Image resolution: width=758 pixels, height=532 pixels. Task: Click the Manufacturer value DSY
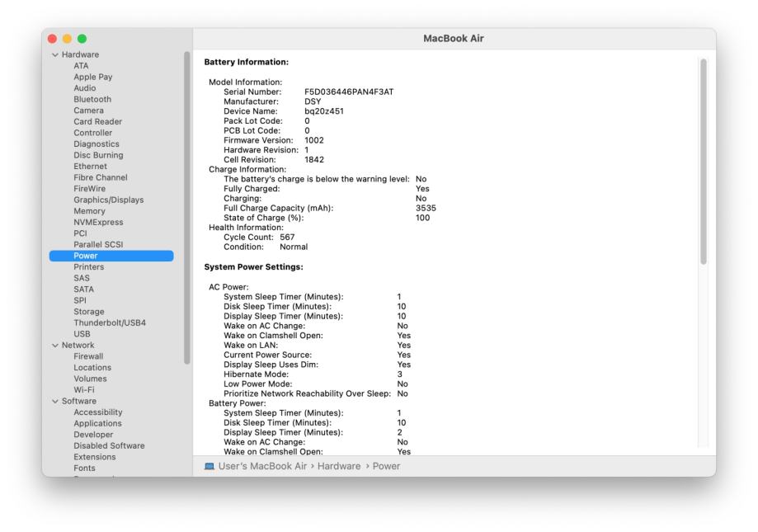[313, 101]
